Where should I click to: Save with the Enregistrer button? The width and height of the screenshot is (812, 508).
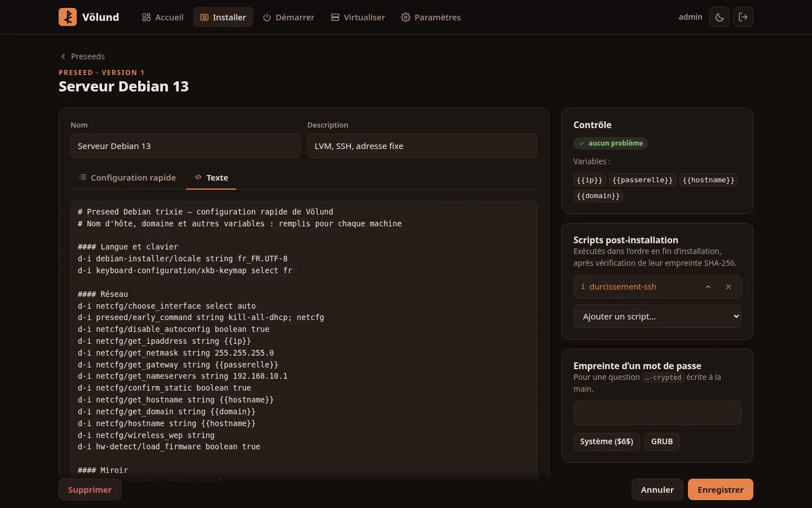(x=721, y=489)
